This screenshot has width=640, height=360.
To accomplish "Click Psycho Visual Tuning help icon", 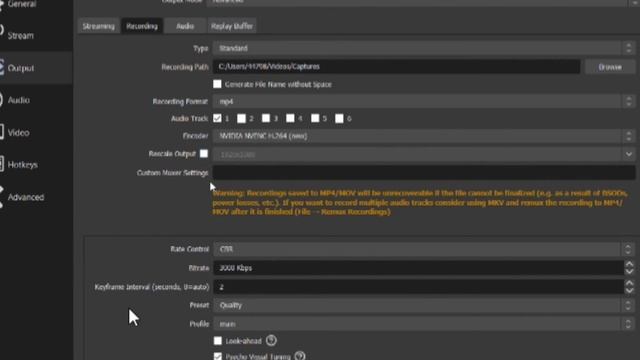I will point(300,356).
